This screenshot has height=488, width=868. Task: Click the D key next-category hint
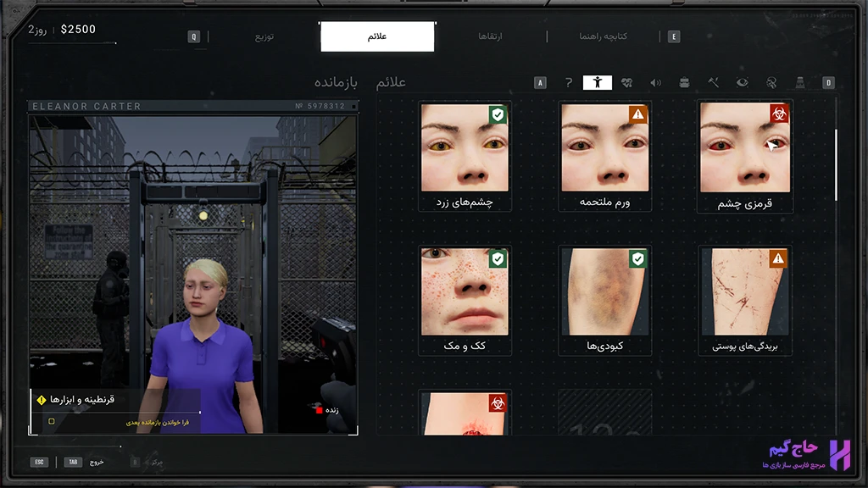point(828,82)
